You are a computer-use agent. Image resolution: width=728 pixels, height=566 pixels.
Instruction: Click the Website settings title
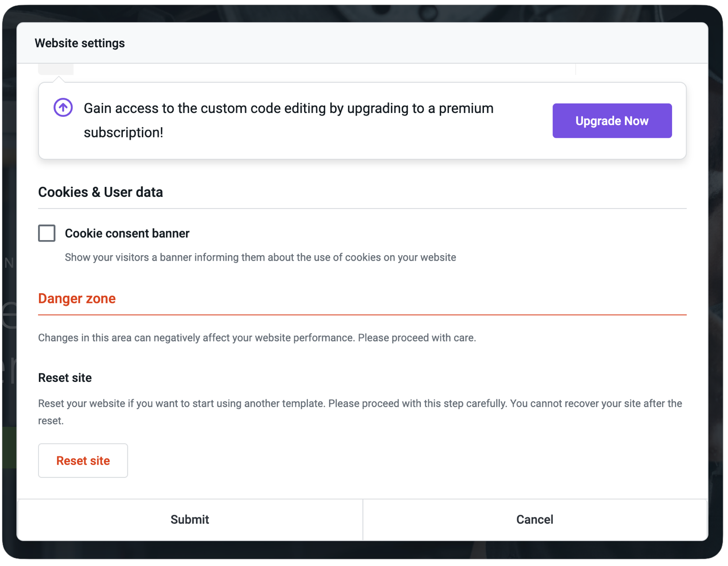coord(80,43)
